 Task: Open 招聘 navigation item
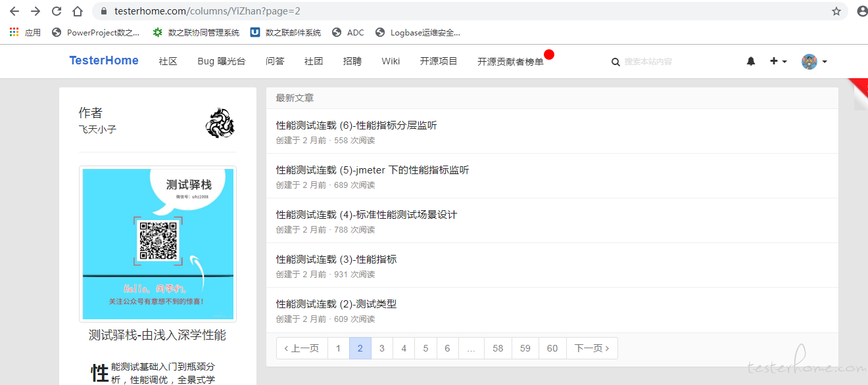pos(352,61)
